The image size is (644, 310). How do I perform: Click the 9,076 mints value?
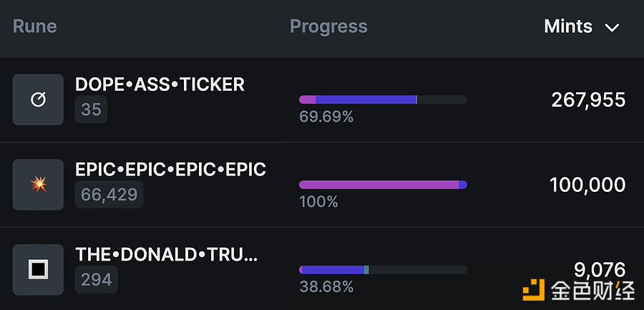(600, 270)
